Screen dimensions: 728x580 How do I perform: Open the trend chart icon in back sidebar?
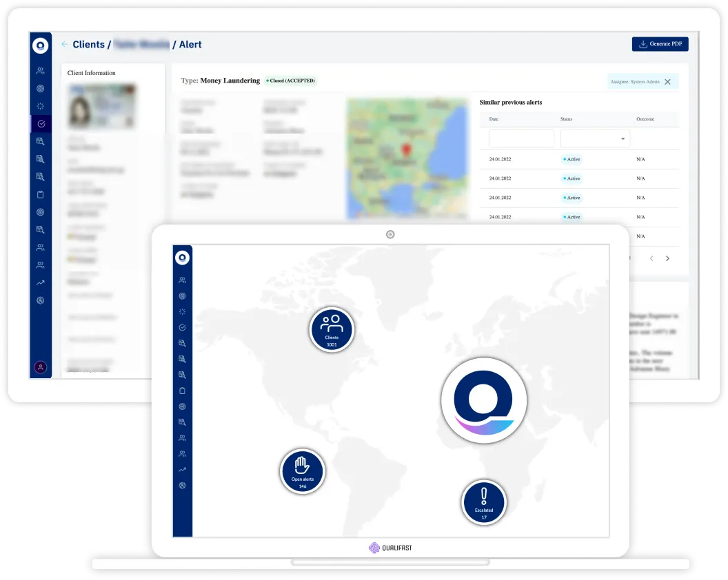click(x=41, y=282)
